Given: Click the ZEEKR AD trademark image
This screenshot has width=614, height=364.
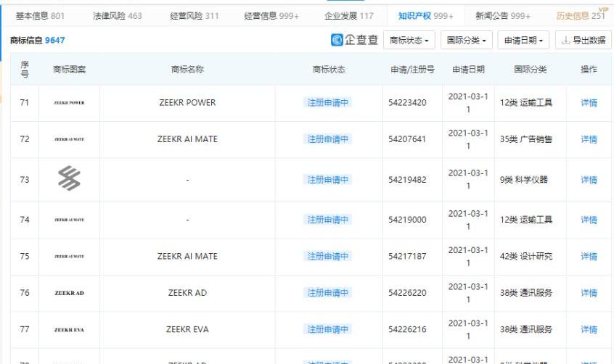Looking at the screenshot, I should coord(69,293).
